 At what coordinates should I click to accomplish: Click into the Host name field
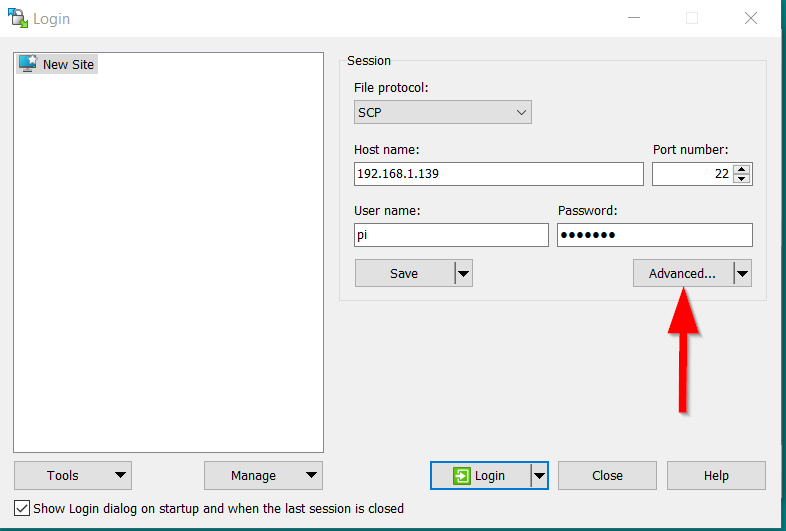pos(498,174)
